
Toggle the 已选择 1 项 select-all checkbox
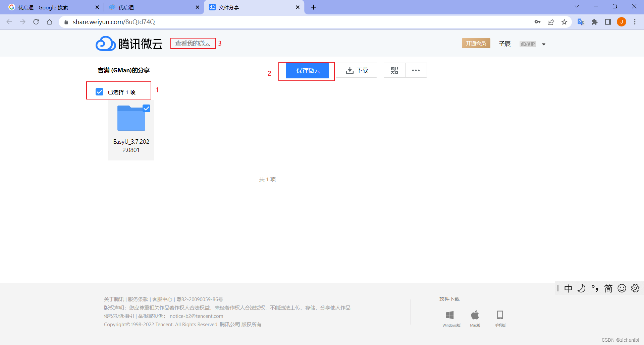[x=99, y=92]
